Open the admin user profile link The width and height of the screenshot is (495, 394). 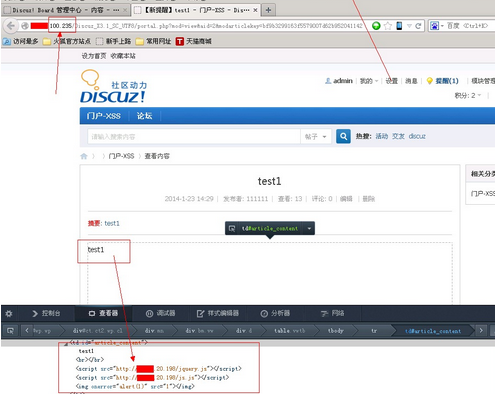click(x=343, y=81)
